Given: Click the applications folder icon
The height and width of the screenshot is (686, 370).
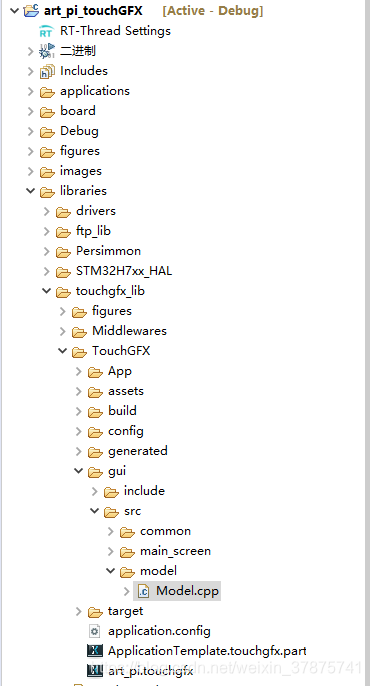Looking at the screenshot, I should click(47, 91).
